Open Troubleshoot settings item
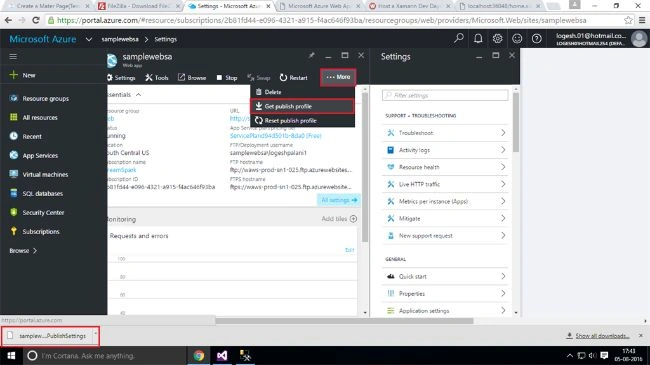650x365 pixels. coord(445,133)
